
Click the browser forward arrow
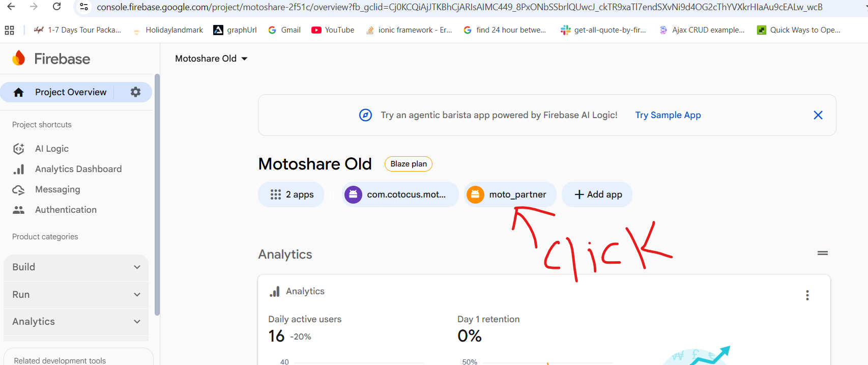click(34, 7)
